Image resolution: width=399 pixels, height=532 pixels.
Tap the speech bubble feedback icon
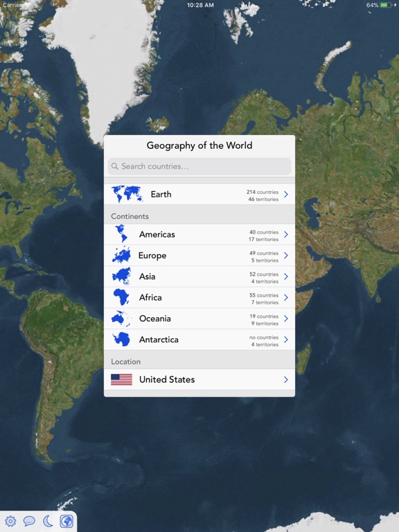29,521
